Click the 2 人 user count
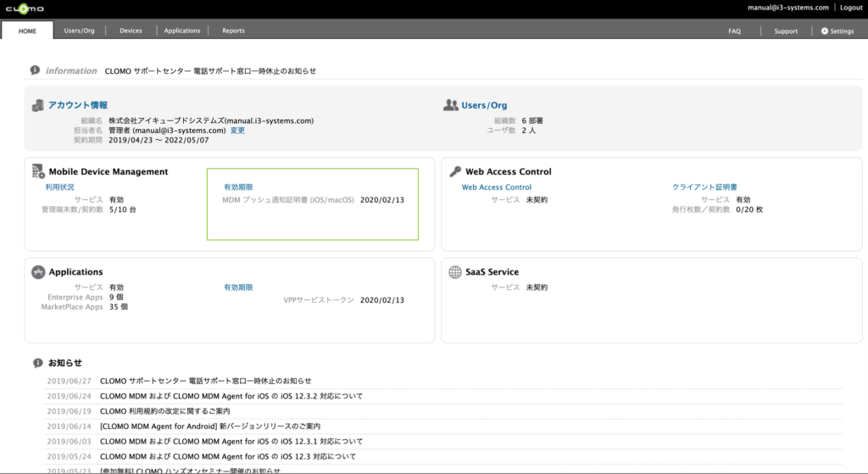Image resolution: width=868 pixels, height=474 pixels. [529, 131]
